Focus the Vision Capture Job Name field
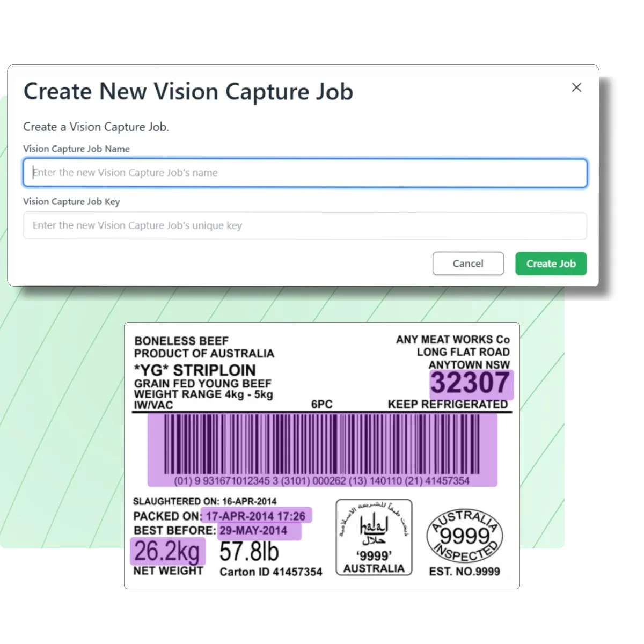This screenshot has height=644, width=644. point(305,173)
